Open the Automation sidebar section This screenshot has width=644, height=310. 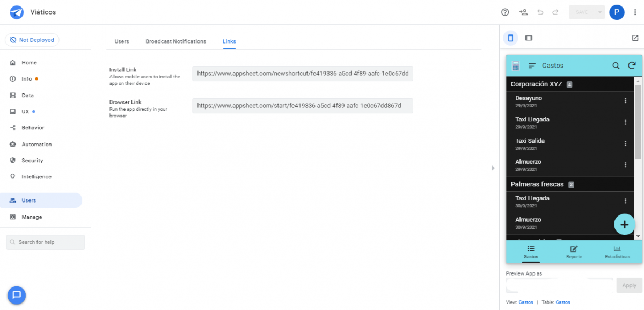[x=36, y=144]
